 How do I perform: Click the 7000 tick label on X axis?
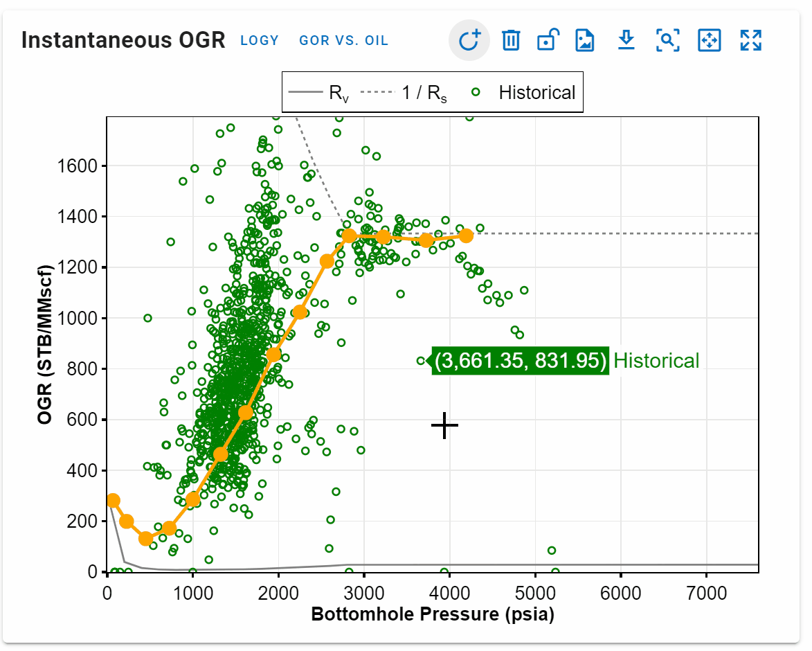pos(706,593)
